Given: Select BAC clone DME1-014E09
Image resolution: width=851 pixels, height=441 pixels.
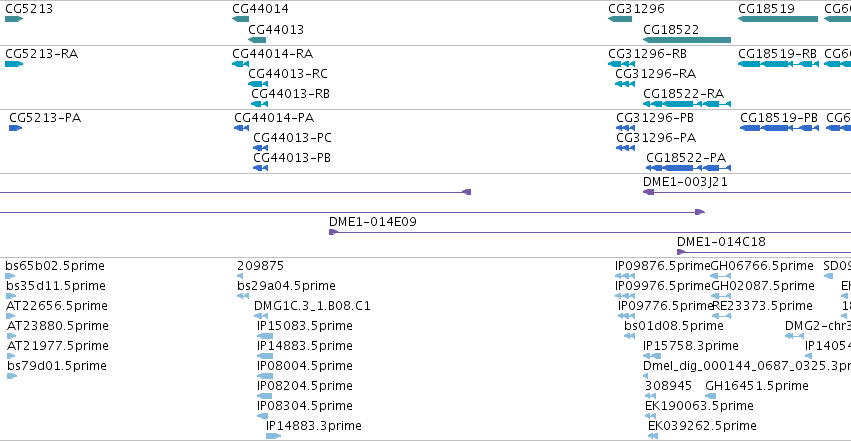Looking at the screenshot, I should click(372, 222).
